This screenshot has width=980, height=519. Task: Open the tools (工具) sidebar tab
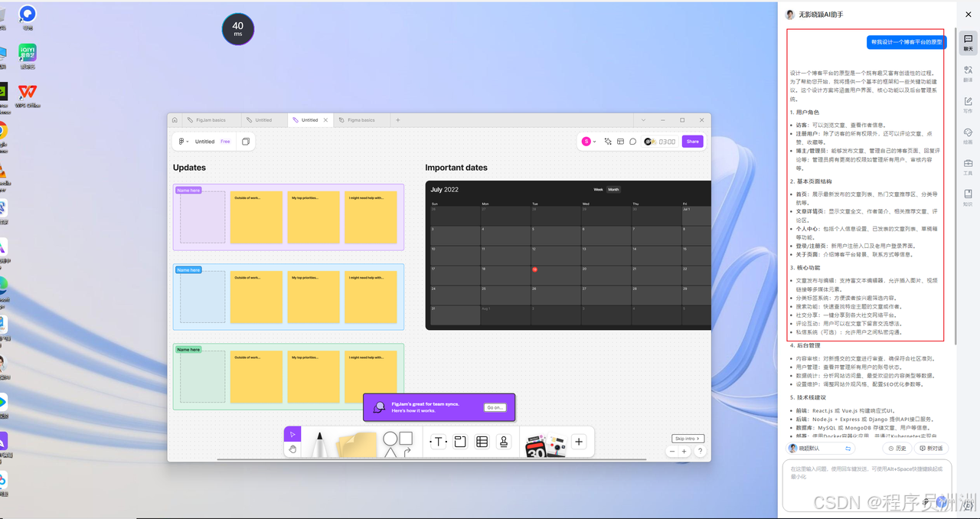click(x=969, y=167)
